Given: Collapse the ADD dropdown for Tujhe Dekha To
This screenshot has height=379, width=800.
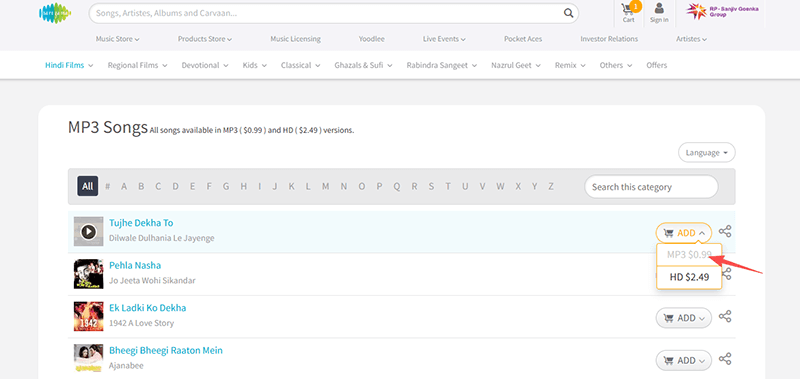Looking at the screenshot, I should [x=684, y=233].
